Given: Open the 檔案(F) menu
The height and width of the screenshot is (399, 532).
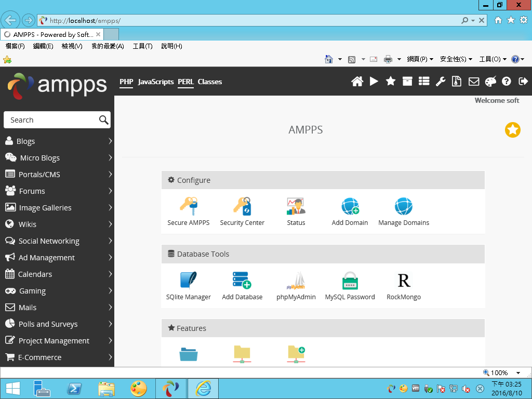Looking at the screenshot, I should tap(15, 46).
